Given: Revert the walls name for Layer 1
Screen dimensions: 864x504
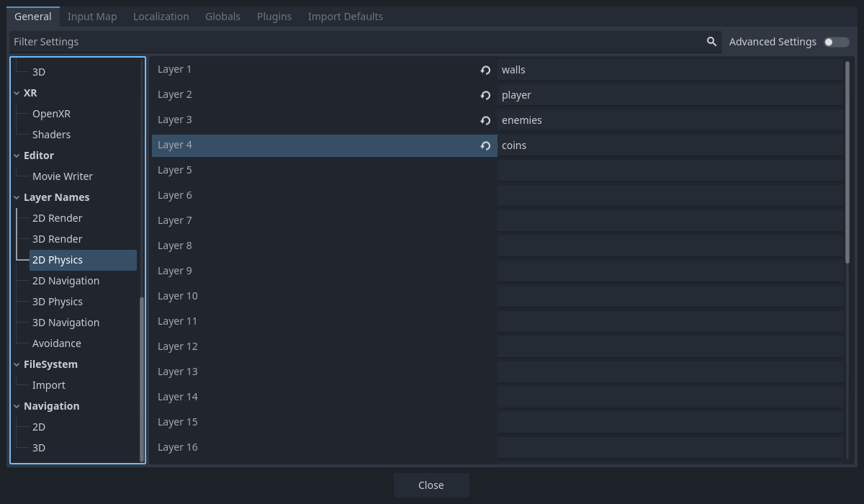Looking at the screenshot, I should coord(485,70).
